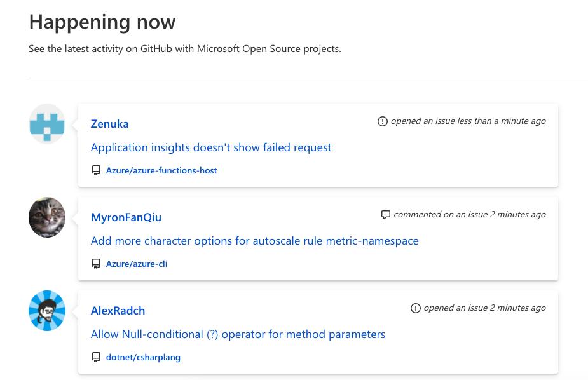Click the repo icon beside Azure/azure-cli
This screenshot has height=380, width=588.
pyautogui.click(x=96, y=264)
